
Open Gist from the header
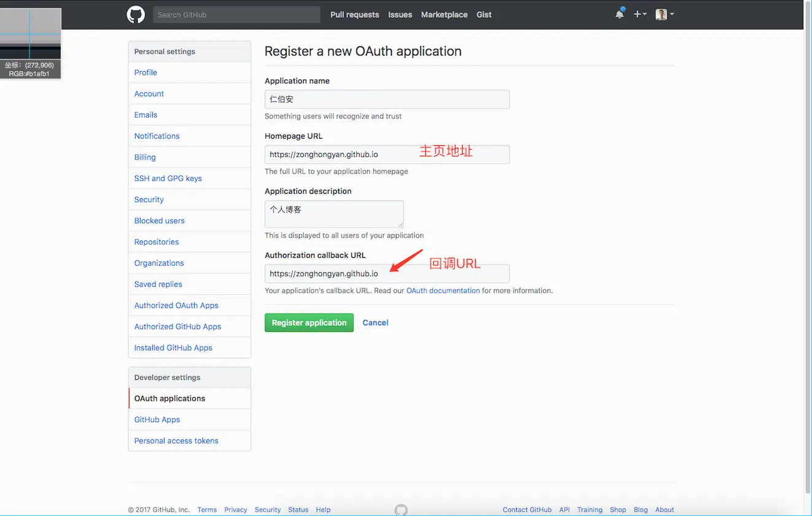pos(484,15)
